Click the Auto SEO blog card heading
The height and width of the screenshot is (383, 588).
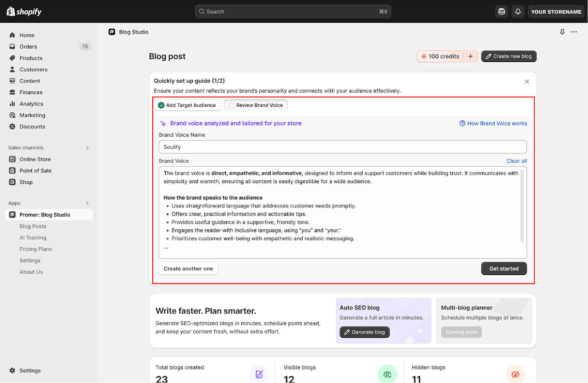359,308
